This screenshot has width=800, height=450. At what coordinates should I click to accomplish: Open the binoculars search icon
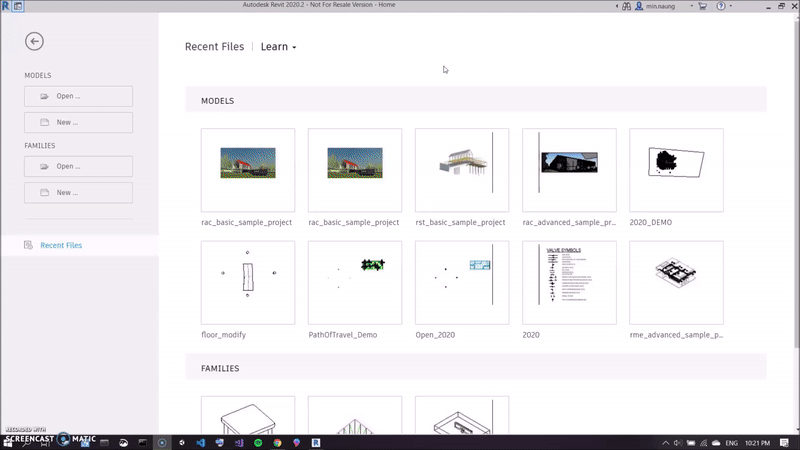pyautogui.click(x=626, y=5)
